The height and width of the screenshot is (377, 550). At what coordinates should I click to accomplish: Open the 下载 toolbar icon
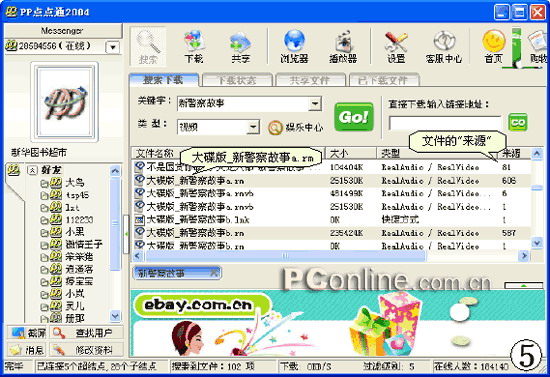(194, 47)
